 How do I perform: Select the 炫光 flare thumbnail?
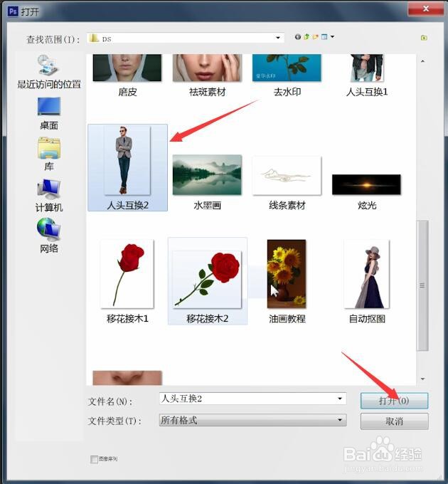(x=366, y=184)
